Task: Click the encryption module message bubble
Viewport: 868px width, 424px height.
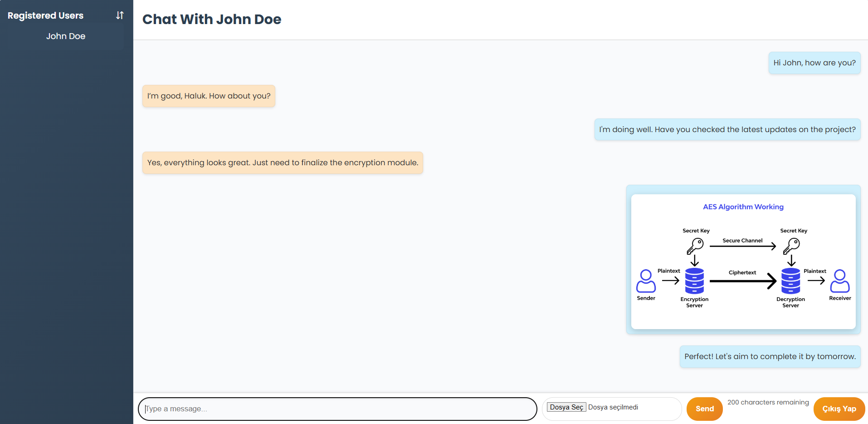Action: (282, 163)
